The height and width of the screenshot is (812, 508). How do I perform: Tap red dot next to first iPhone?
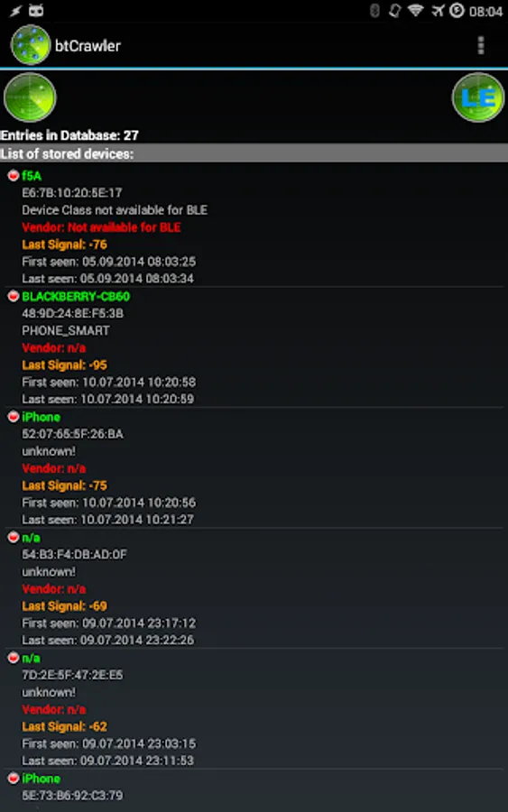point(14,417)
